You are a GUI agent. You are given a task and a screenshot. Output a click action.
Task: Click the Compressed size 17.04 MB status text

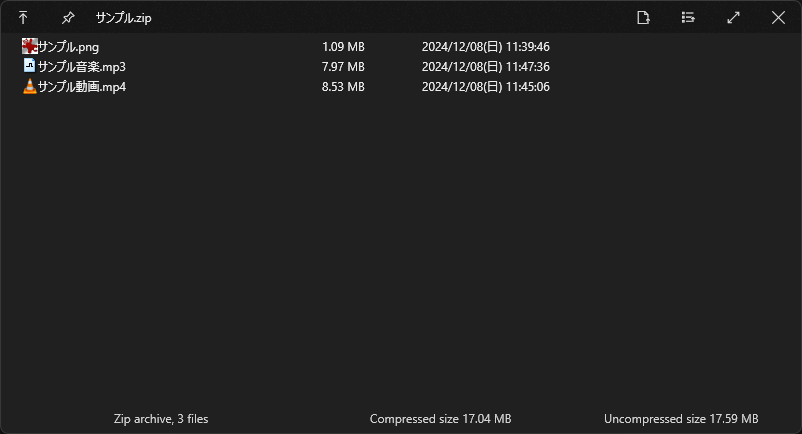pyautogui.click(x=440, y=419)
